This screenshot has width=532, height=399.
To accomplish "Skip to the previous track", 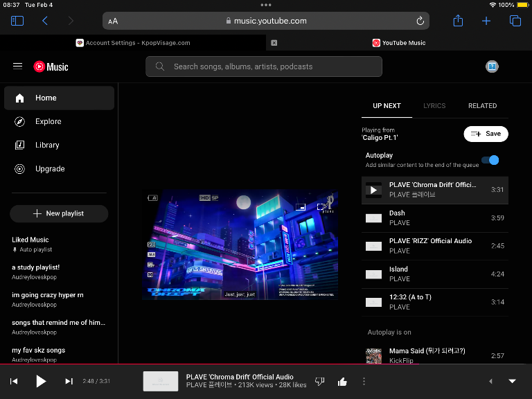I will [14, 382].
